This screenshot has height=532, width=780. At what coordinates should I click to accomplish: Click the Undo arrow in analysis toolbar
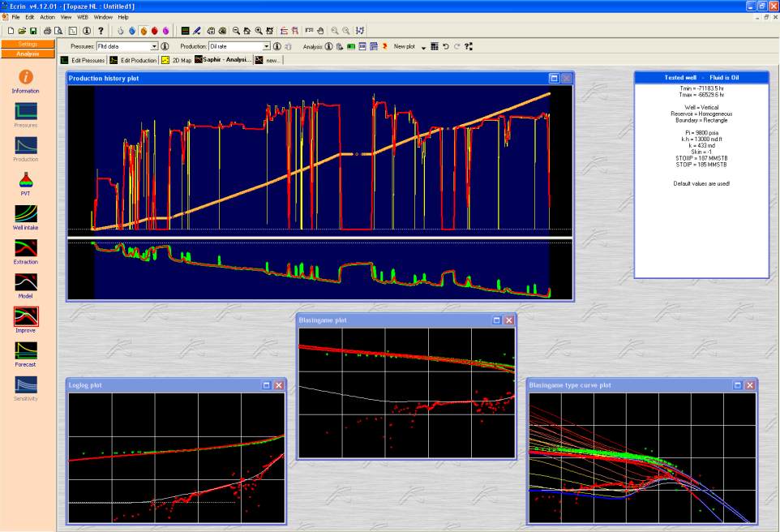(445, 47)
